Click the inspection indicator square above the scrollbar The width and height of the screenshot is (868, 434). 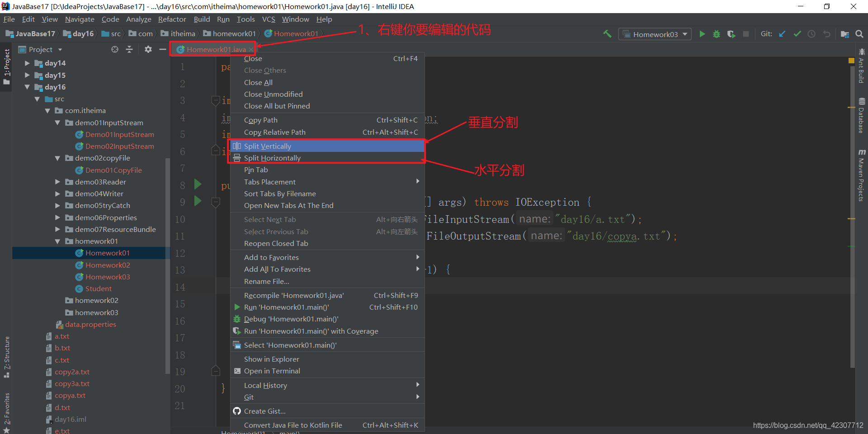pyautogui.click(x=851, y=60)
